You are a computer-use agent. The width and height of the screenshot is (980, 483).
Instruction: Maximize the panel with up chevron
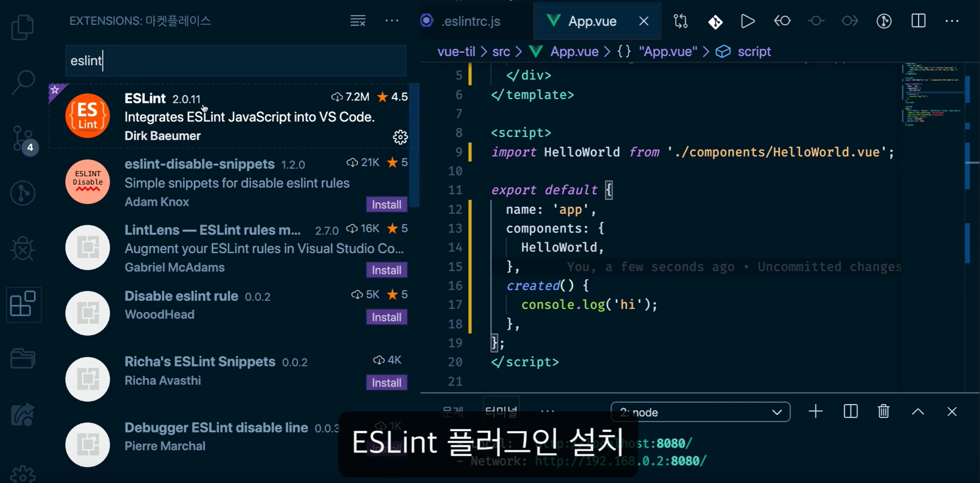point(918,412)
